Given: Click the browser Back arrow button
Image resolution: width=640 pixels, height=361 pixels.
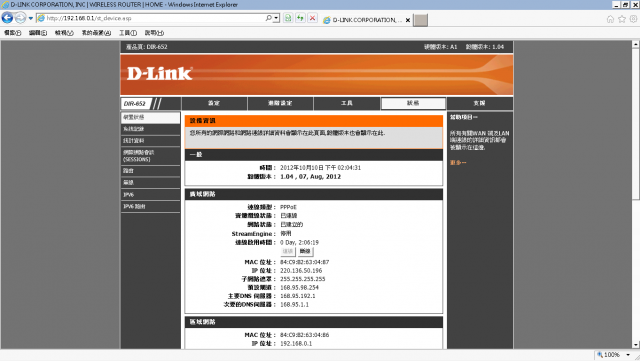Looking at the screenshot, I should (7, 18).
